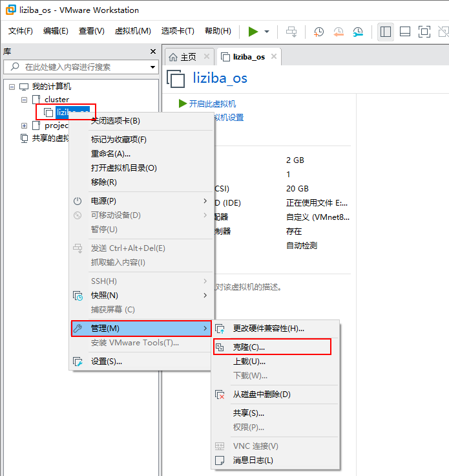Viewport: 449px width, 476px height.
Task: Click the power icon beside 电源(P)
Action: [x=78, y=201]
